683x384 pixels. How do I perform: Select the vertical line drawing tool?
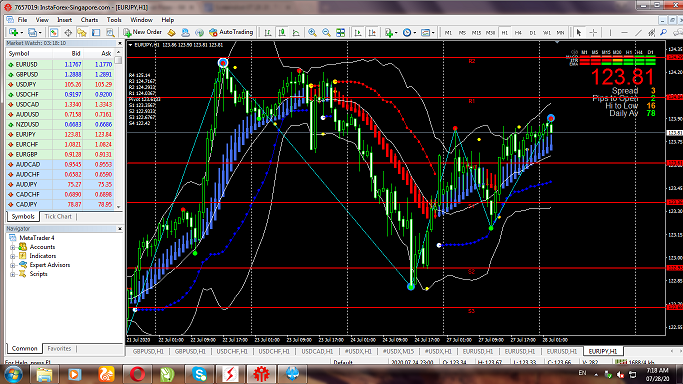[x=610, y=33]
